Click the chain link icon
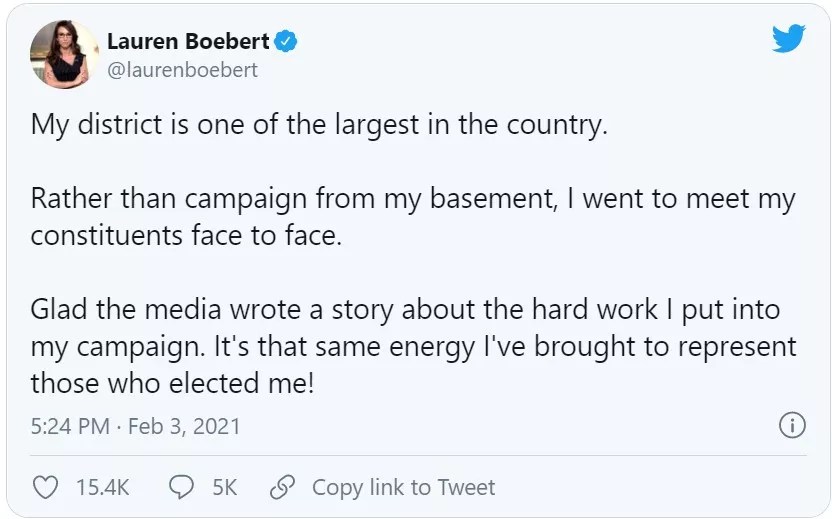Screen dimensions: 832x519 283,487
